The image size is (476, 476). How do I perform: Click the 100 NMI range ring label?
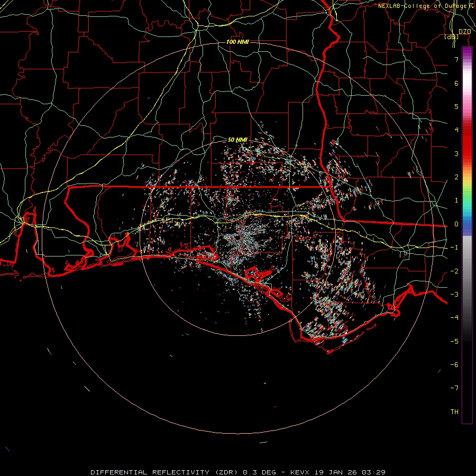(x=237, y=42)
